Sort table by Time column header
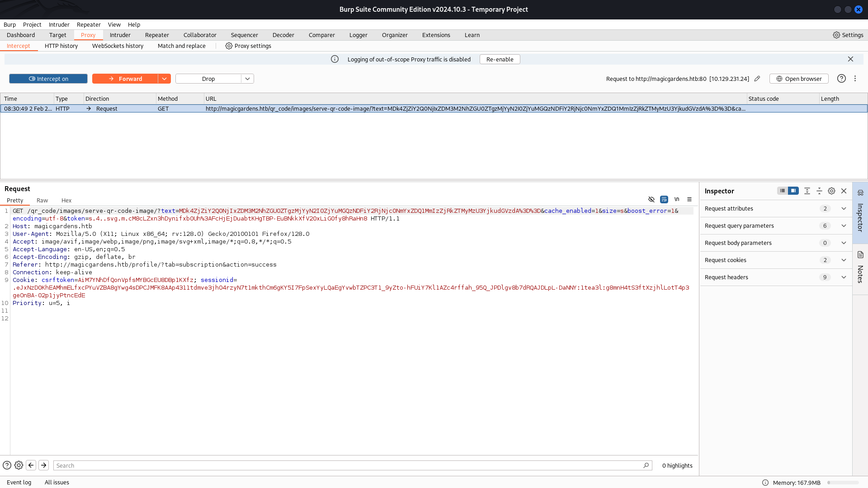The height and width of the screenshot is (488, 868). (27, 99)
